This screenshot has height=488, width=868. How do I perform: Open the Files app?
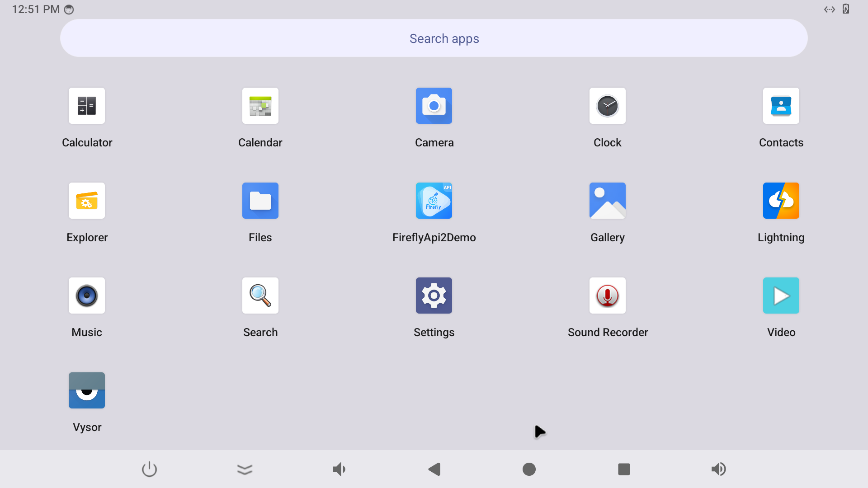click(x=260, y=201)
